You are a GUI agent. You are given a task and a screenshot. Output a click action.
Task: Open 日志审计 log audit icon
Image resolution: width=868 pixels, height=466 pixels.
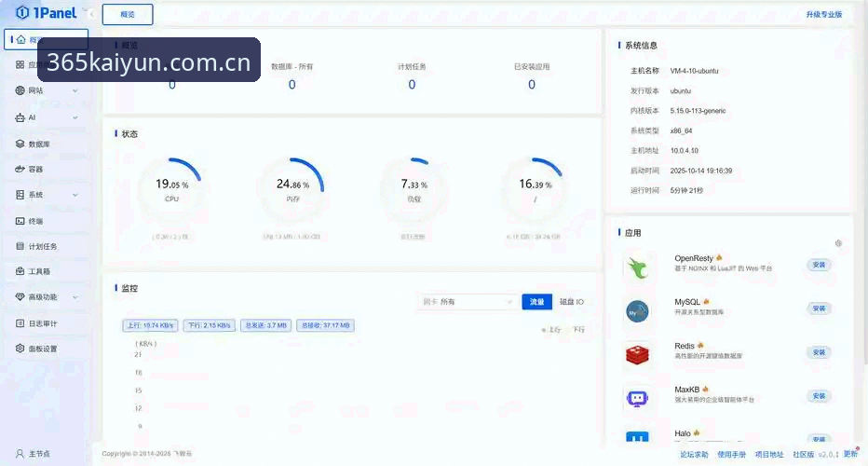[x=20, y=323]
